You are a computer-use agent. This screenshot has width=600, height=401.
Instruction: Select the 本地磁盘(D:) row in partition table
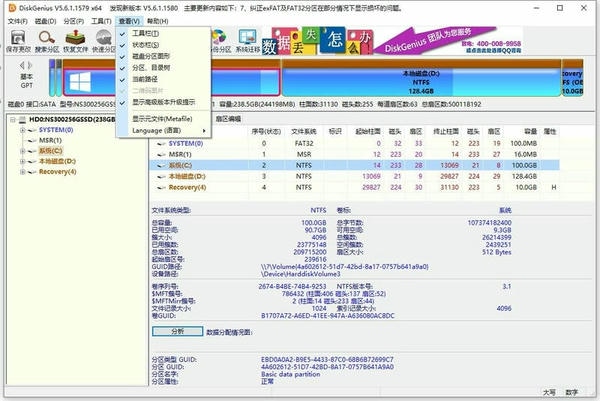(354, 176)
